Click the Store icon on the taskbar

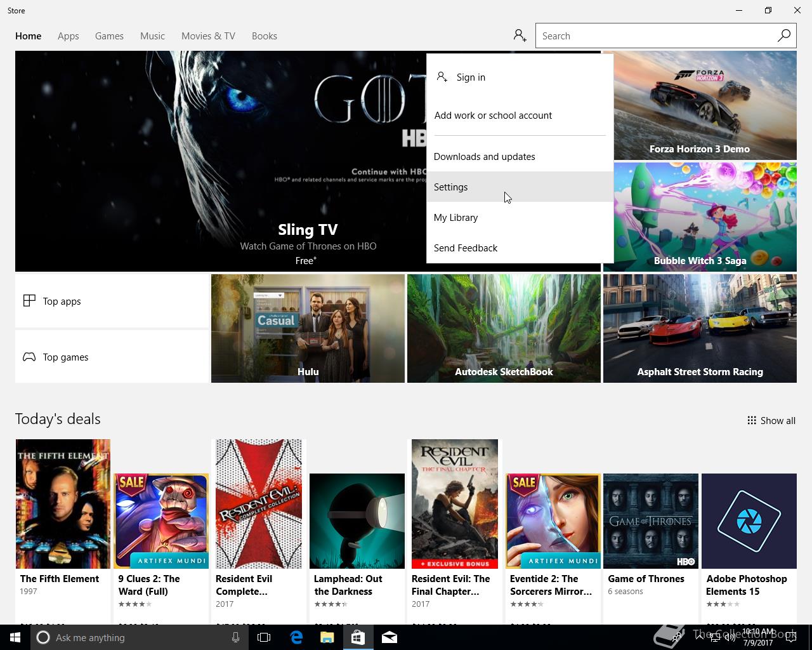coord(358,637)
